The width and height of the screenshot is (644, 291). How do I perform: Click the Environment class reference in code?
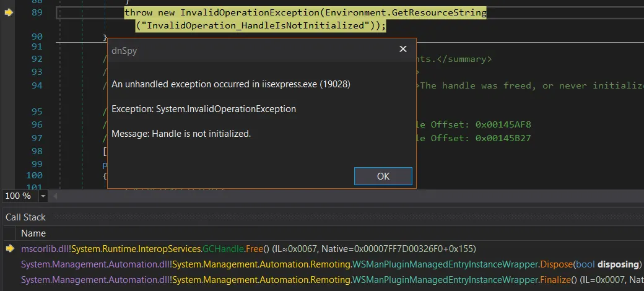(x=359, y=12)
